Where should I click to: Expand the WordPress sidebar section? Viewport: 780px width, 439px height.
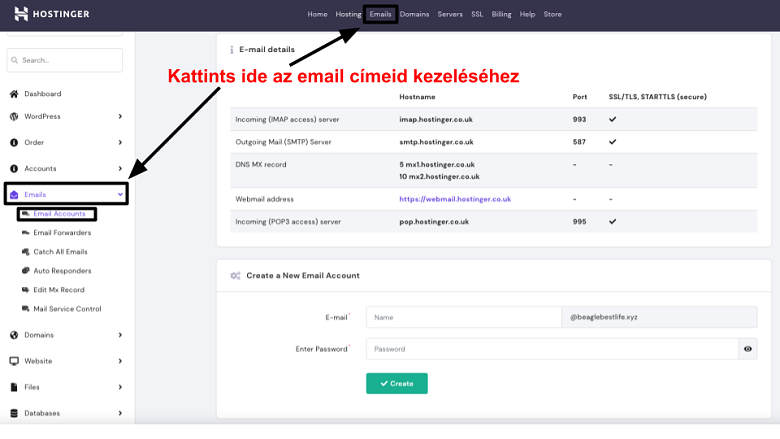120,116
